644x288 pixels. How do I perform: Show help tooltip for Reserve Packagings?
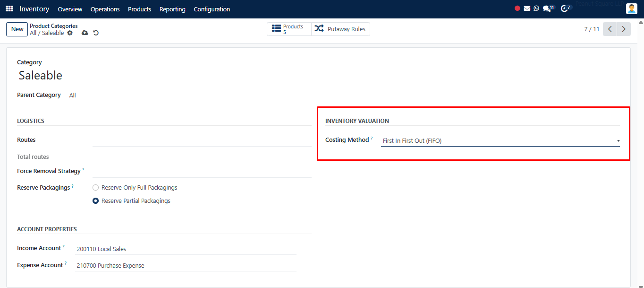point(73,186)
